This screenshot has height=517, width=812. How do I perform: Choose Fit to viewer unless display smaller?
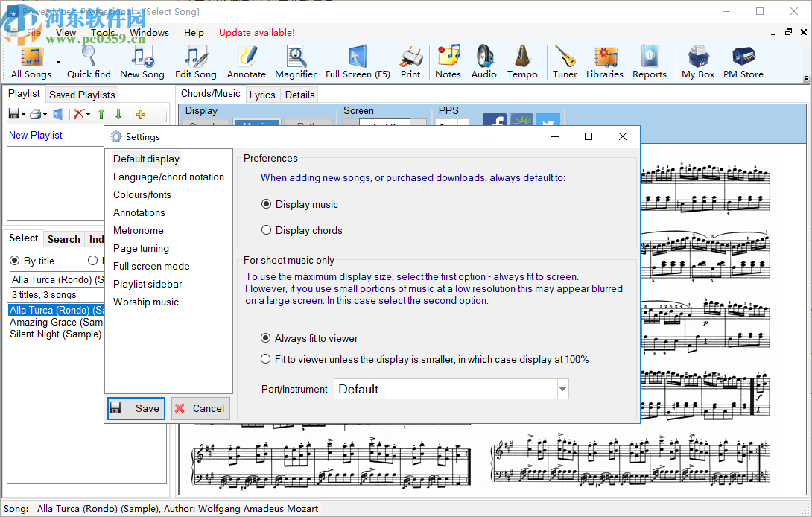[266, 359]
